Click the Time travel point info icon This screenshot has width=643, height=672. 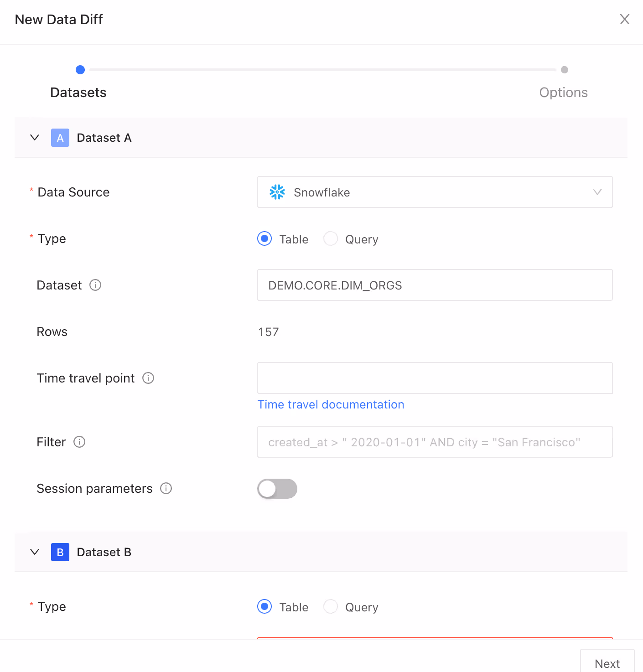click(148, 378)
